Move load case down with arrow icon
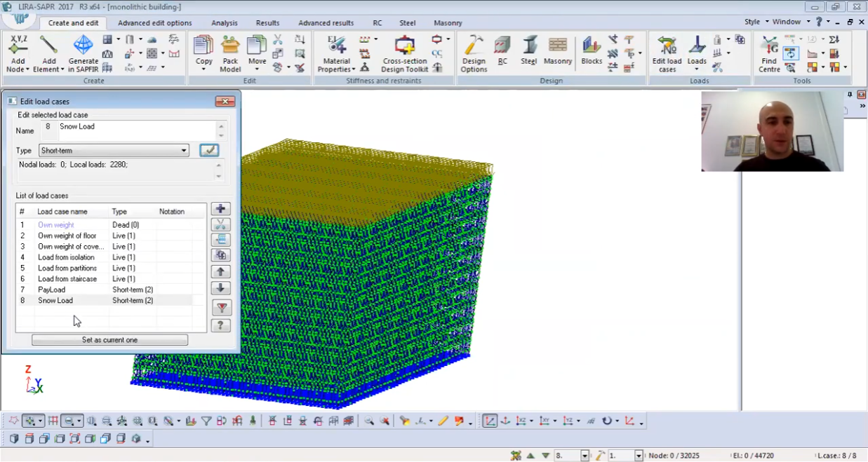This screenshot has width=868, height=462. tap(220, 288)
